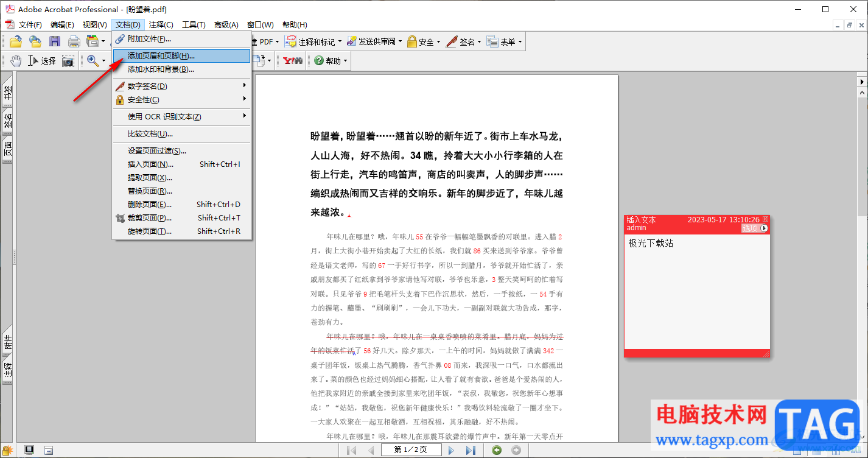The width and height of the screenshot is (868, 458).
Task: Open the Pages side tab
Action: (8, 150)
